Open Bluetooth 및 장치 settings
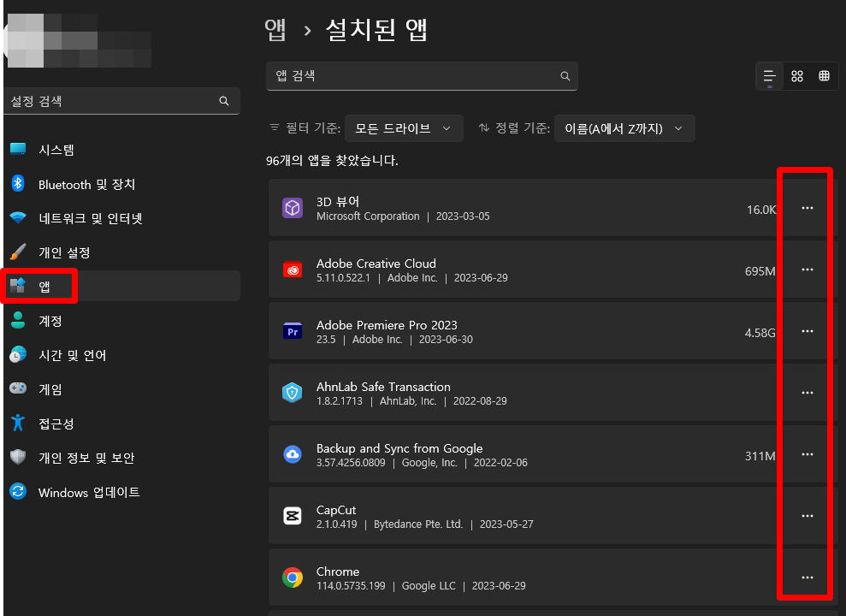This screenshot has width=846, height=616. pyautogui.click(x=122, y=184)
